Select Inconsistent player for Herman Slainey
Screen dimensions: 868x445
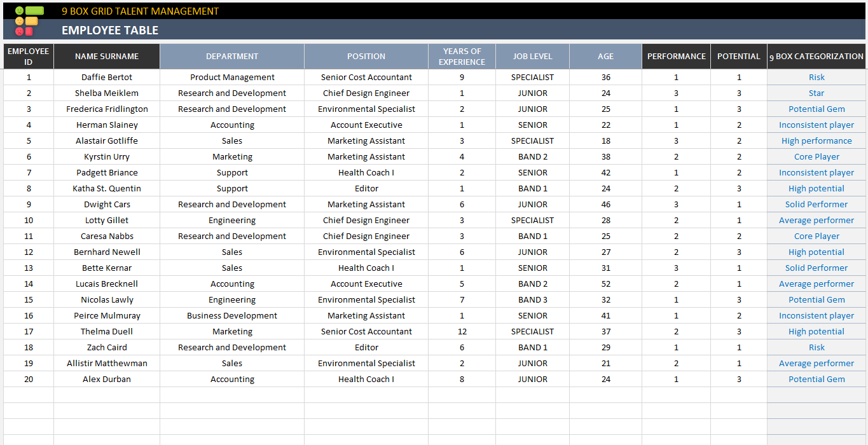(816, 125)
